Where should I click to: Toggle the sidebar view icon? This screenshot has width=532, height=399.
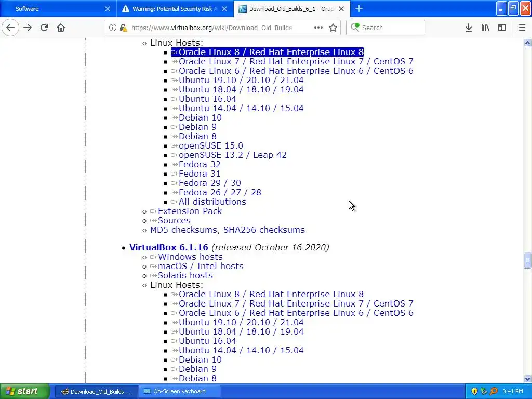[x=502, y=28]
